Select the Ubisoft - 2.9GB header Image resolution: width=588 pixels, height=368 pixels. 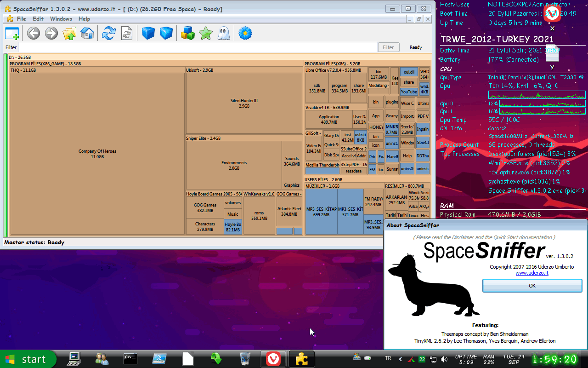pyautogui.click(x=244, y=70)
